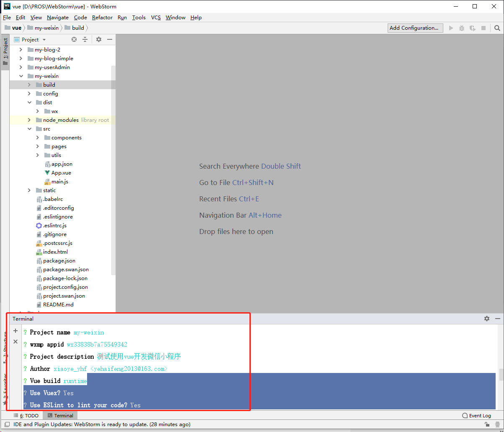The height and width of the screenshot is (432, 504).
Task: Open the 6: TODO tool window tab
Action: coord(26,416)
